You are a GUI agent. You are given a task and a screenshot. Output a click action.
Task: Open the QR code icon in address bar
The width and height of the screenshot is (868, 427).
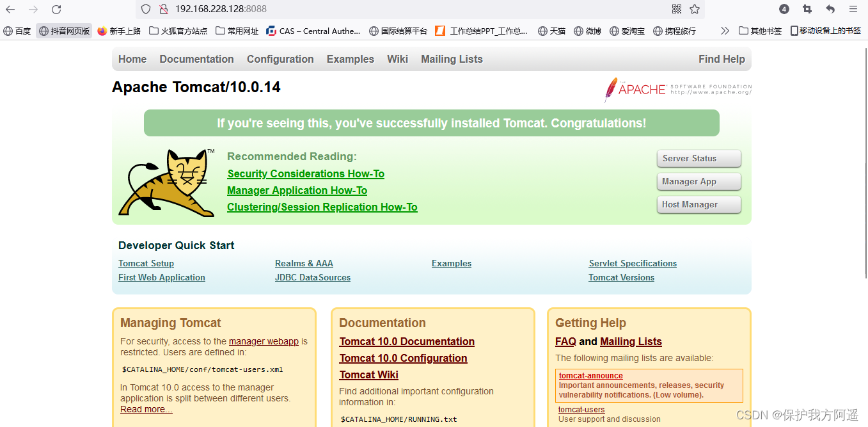[677, 9]
